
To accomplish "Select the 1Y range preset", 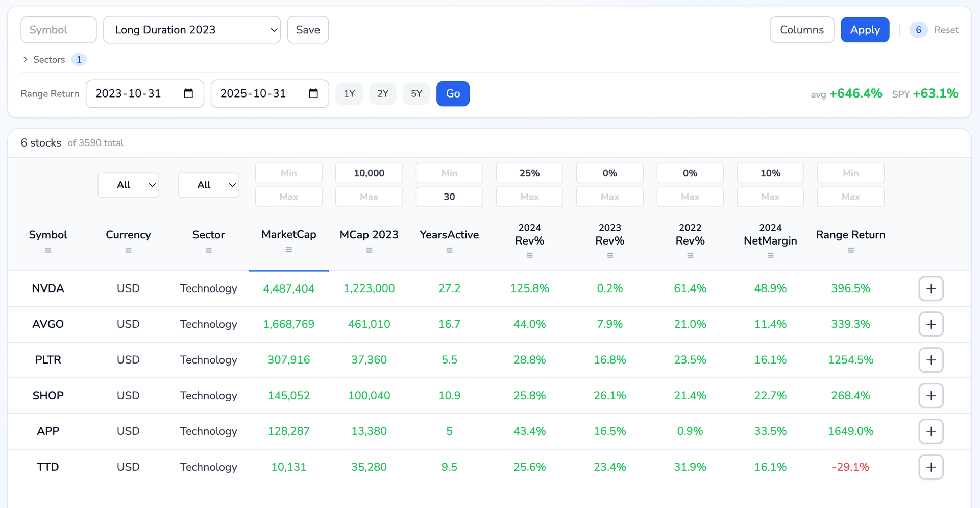I will [349, 93].
